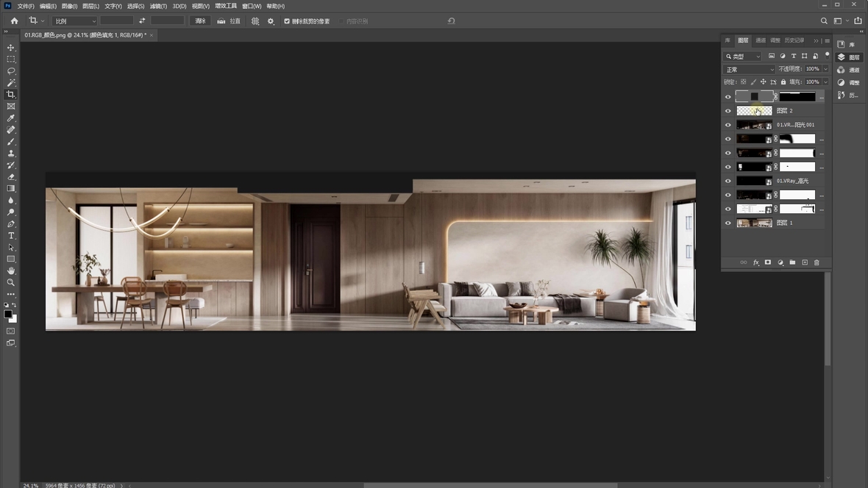868x488 pixels.
Task: Hide the 图层 2 layer
Action: coord(728,111)
